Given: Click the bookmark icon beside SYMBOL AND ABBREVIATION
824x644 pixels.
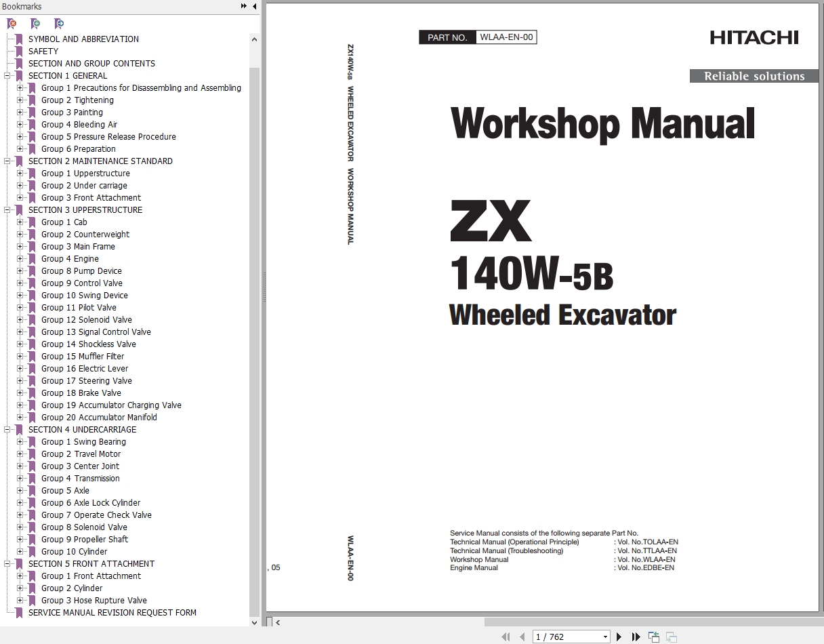Looking at the screenshot, I should point(19,39).
